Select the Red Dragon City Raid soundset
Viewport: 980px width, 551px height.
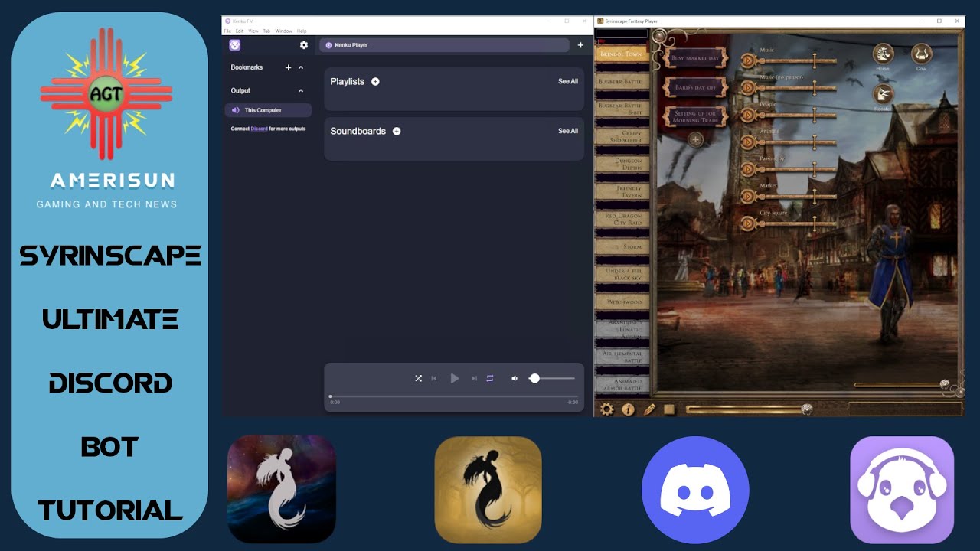coord(622,219)
